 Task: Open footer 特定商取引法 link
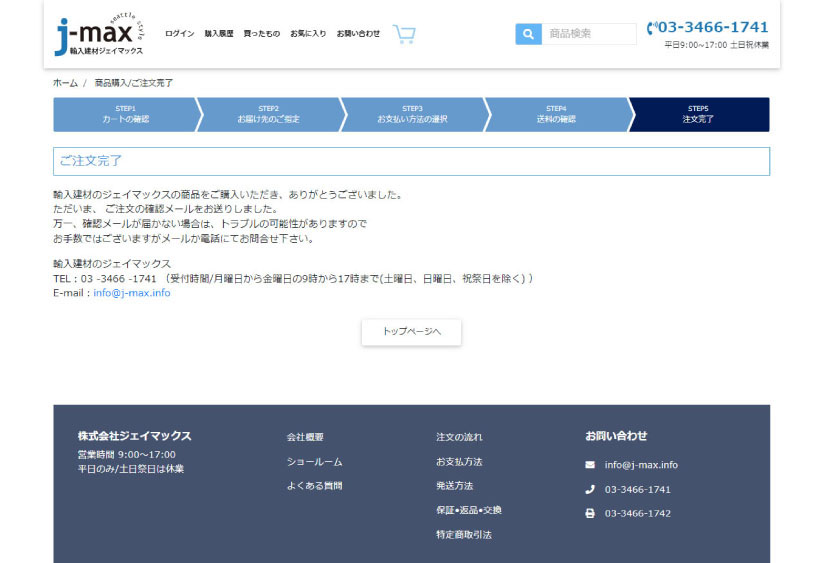[464, 535]
